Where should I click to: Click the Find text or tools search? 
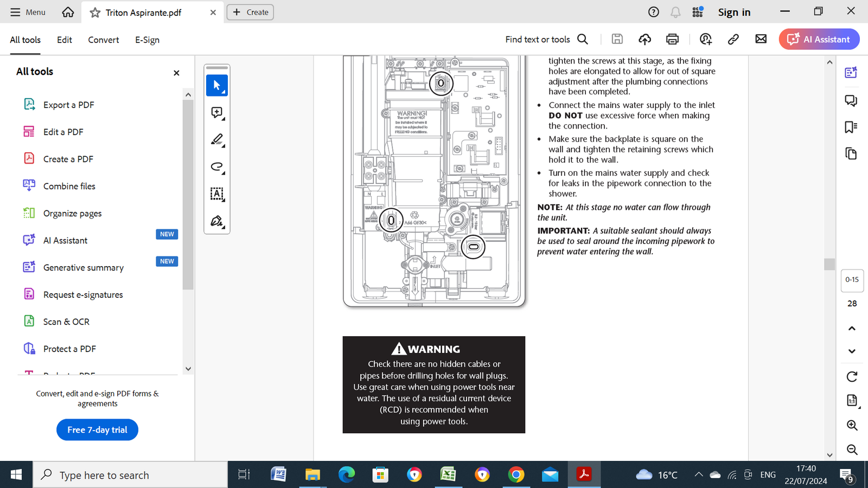pos(547,39)
